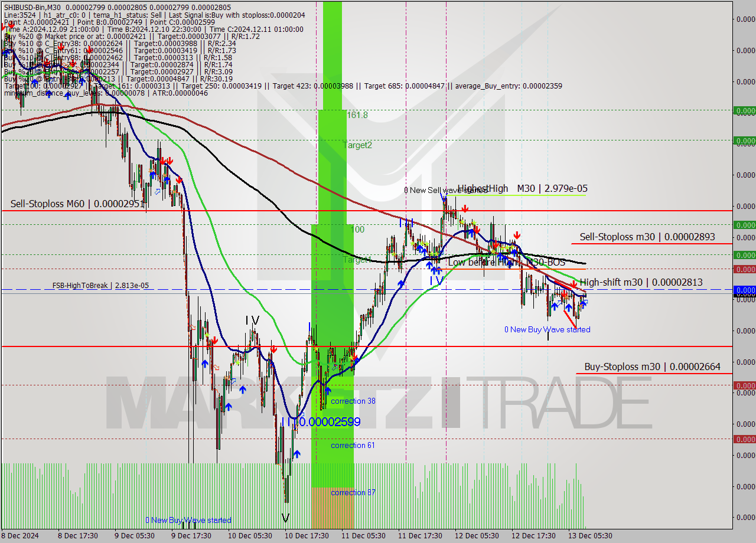Click the 'Sell-Stoploss M60 | 0.00002951' label
This screenshot has height=543, width=756.
(76, 204)
